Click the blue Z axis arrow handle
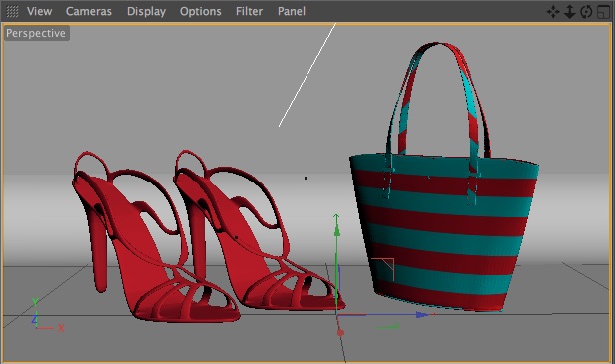615x364 pixels. pyautogui.click(x=422, y=314)
